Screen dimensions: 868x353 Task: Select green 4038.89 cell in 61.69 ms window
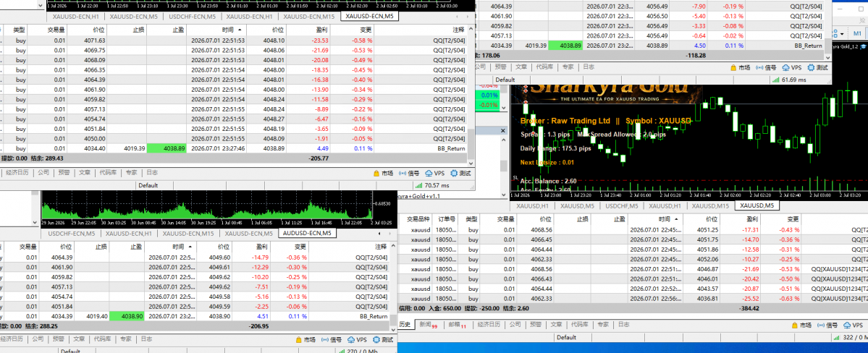tap(565, 46)
